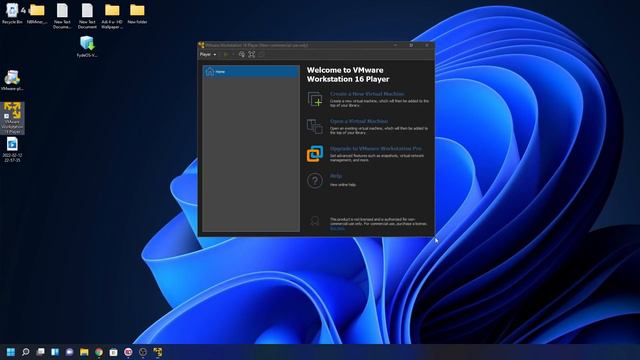Click the license ribbon icon at bottom

[315, 221]
